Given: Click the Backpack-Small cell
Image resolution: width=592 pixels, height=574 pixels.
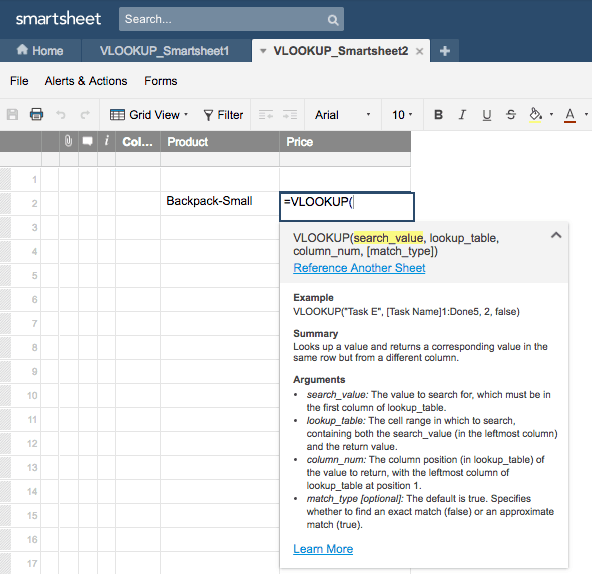Looking at the screenshot, I should tap(220, 204).
